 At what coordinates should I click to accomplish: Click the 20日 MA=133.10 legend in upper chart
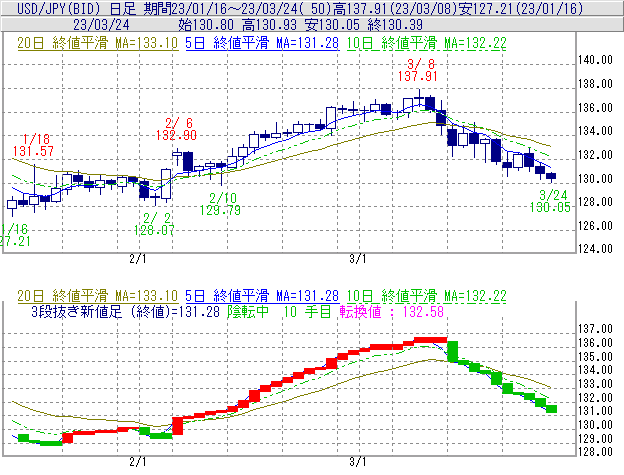click(x=98, y=44)
